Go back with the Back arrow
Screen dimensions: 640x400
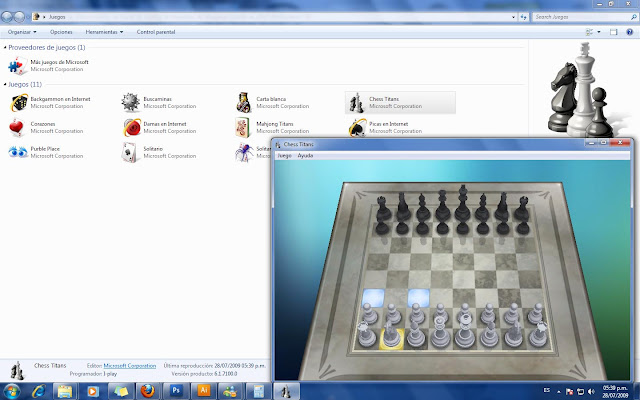(x=7, y=17)
